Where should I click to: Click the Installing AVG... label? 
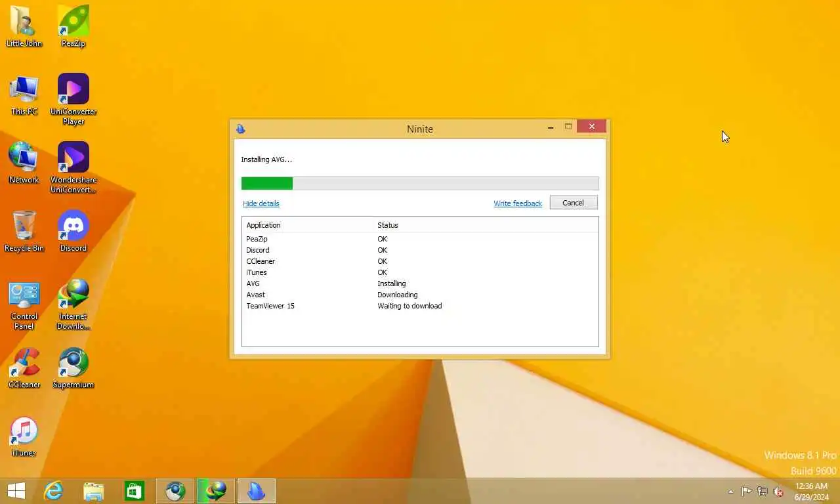266,159
